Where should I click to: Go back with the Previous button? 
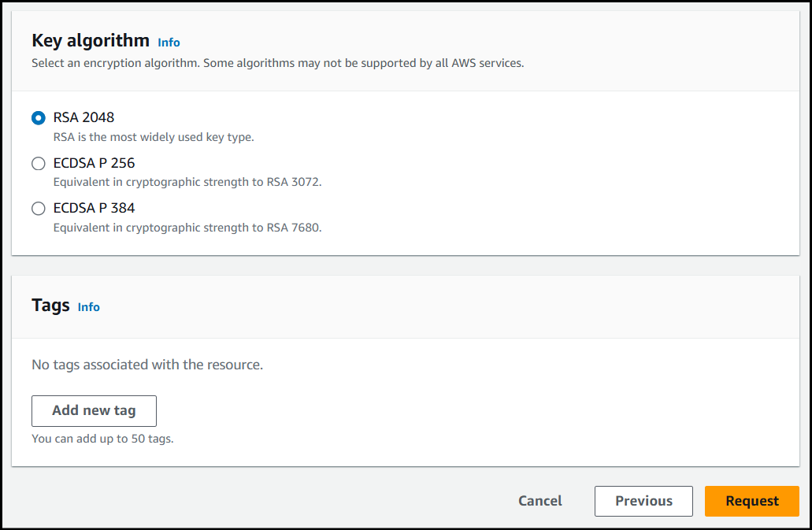coord(643,501)
